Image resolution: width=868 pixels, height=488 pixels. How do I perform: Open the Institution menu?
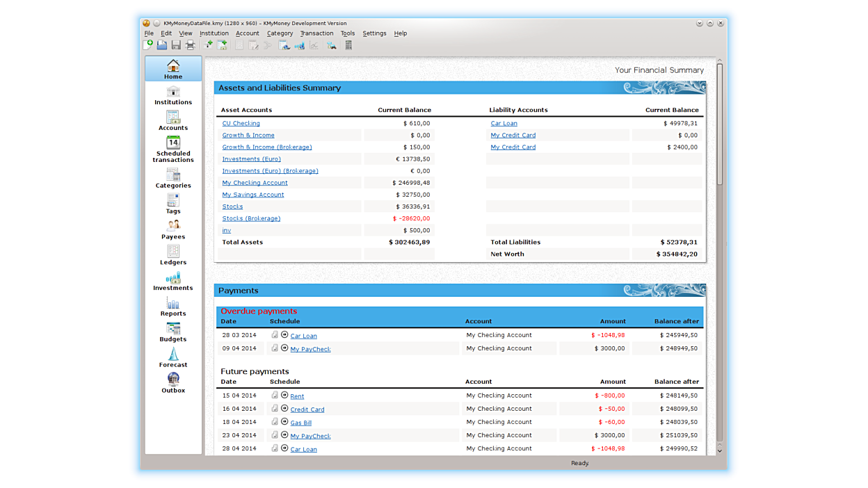214,33
